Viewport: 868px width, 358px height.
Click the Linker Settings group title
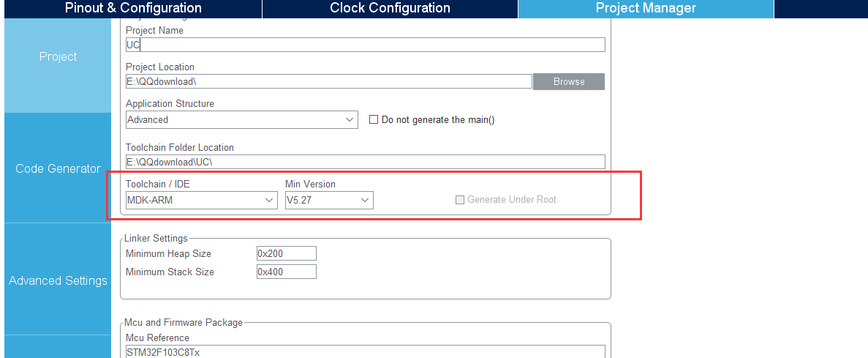tap(156, 238)
